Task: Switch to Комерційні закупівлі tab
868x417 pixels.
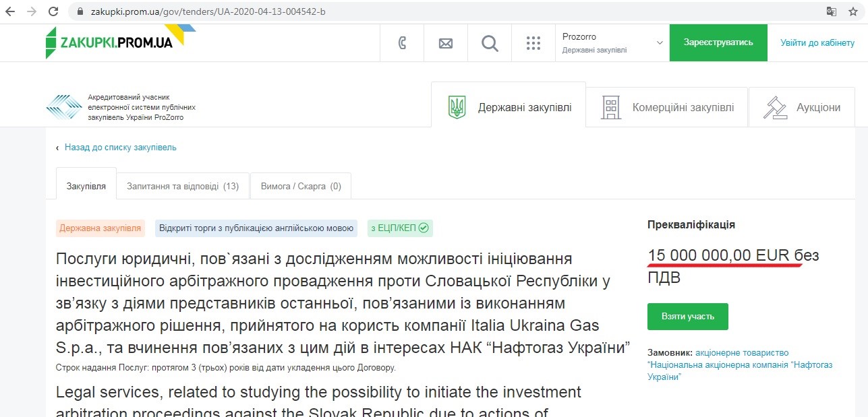Action: (x=667, y=107)
